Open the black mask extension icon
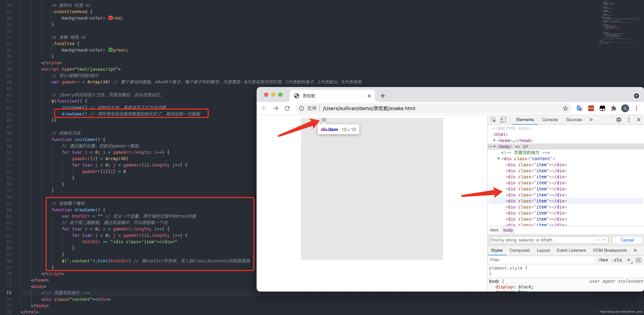Screen dimensions: 644x315 tap(602, 108)
